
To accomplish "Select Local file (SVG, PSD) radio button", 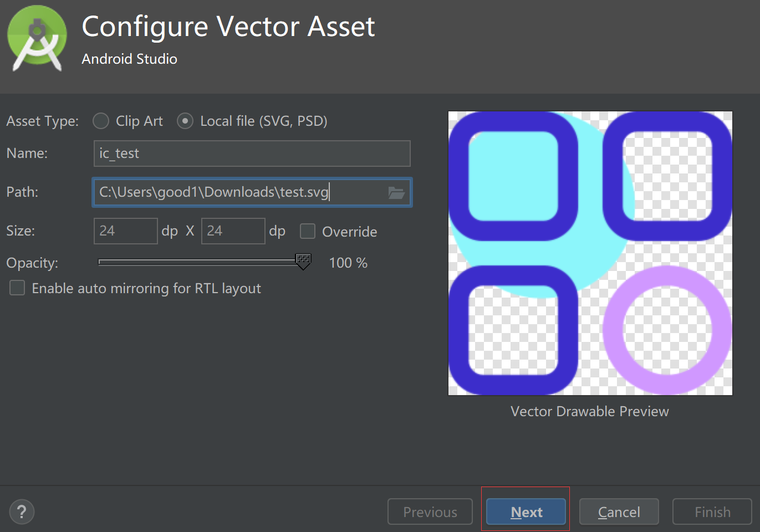I will coord(185,121).
